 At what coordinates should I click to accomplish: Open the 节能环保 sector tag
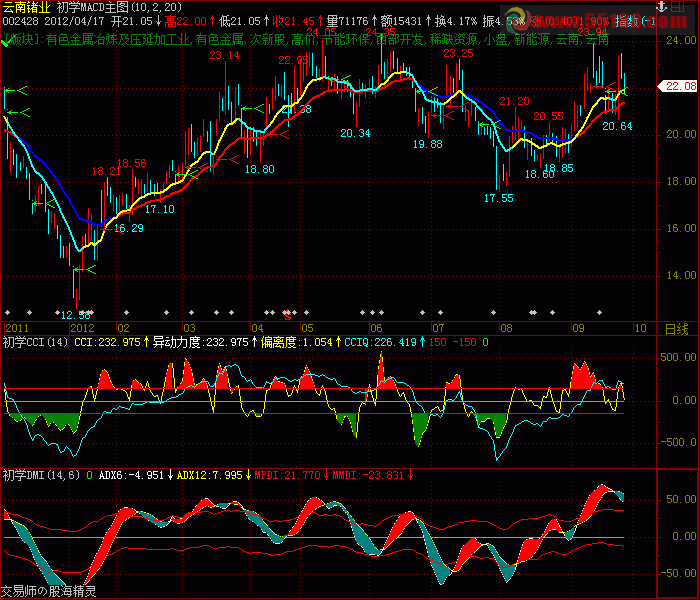coord(346,40)
